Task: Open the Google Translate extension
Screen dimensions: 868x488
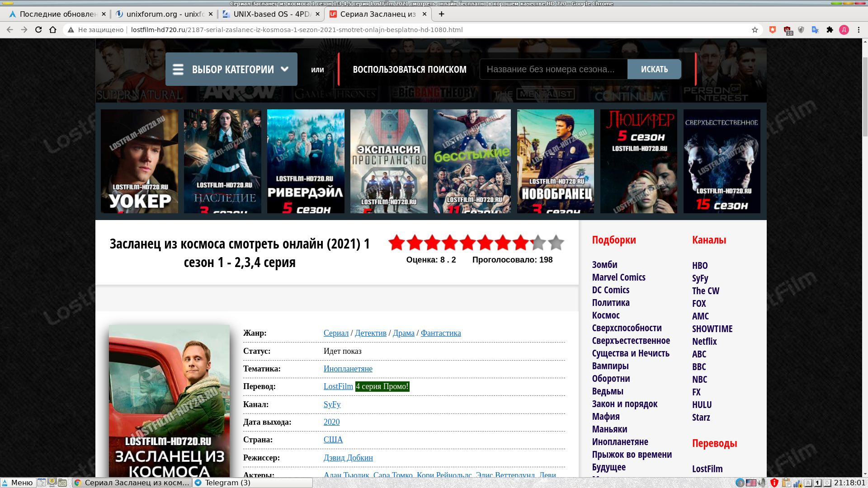Action: [x=815, y=30]
